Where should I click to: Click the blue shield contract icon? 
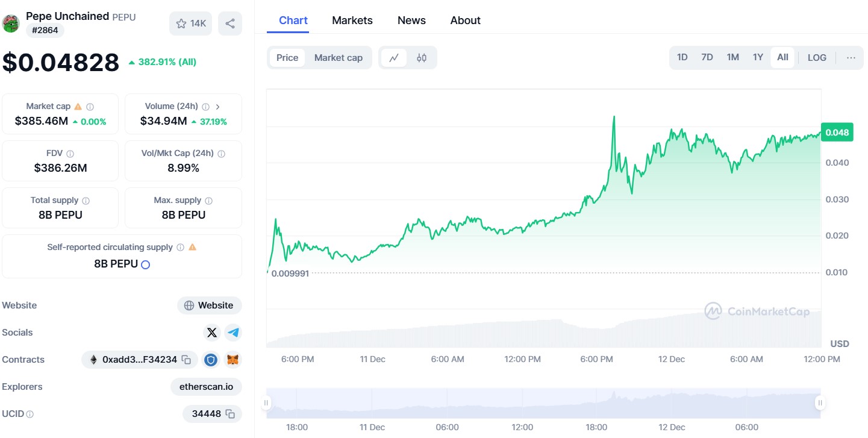(x=210, y=360)
